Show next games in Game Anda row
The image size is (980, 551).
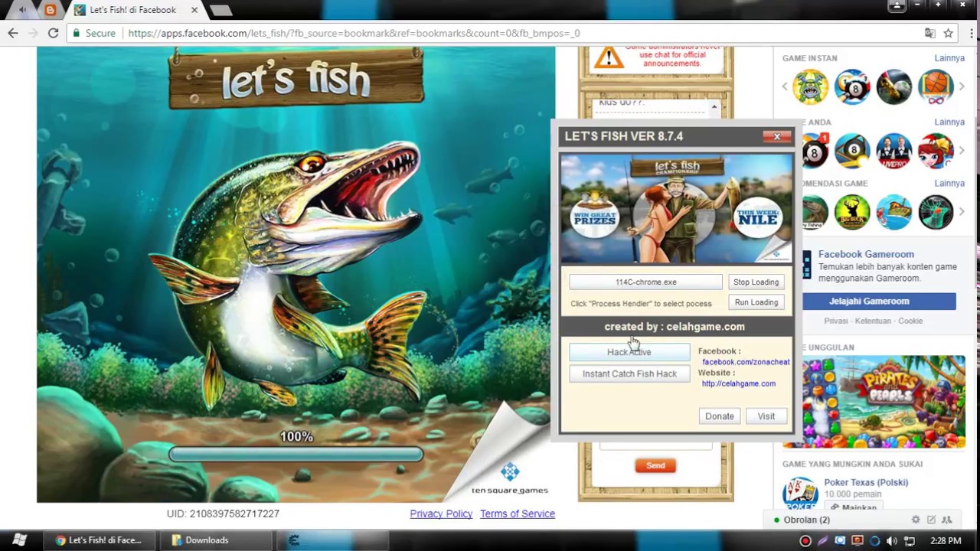[962, 151]
